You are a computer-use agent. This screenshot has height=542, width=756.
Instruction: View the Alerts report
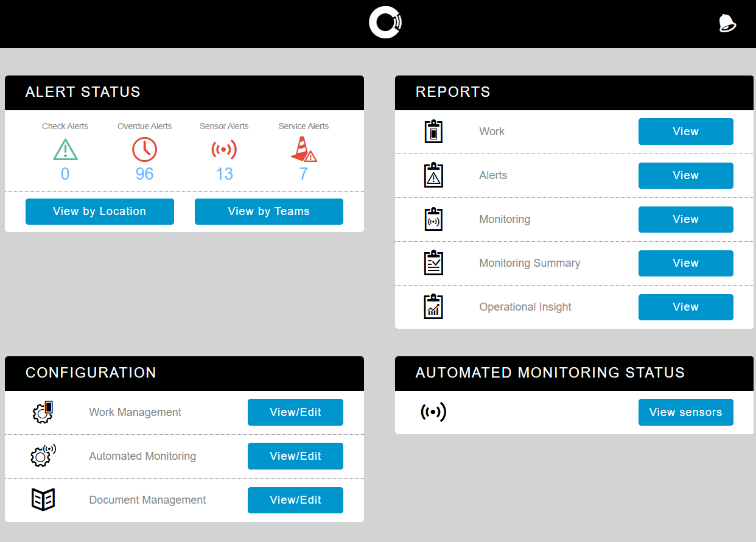685,175
